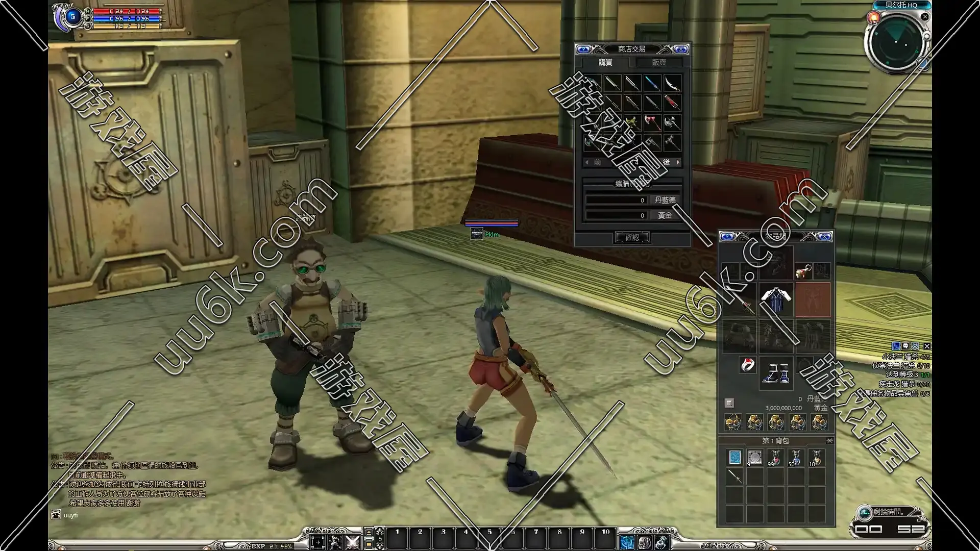Select the red-bladed sword in shop
Image resolution: width=980 pixels, height=551 pixels.
pos(673,103)
